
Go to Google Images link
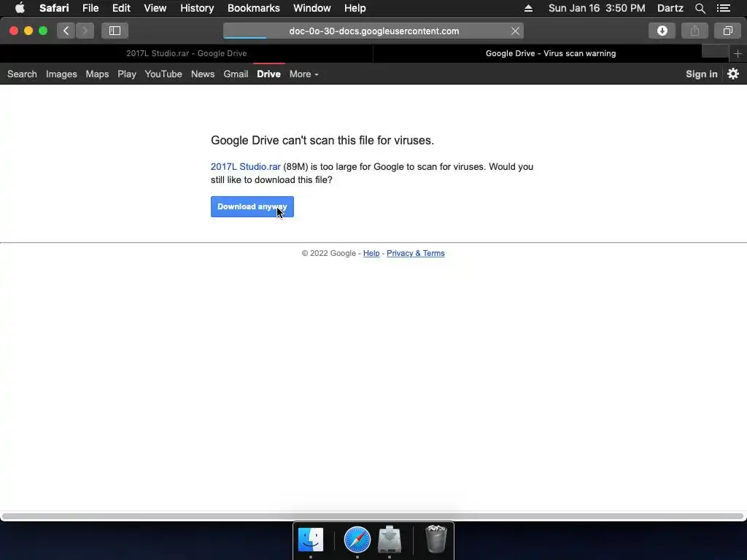[x=61, y=74]
